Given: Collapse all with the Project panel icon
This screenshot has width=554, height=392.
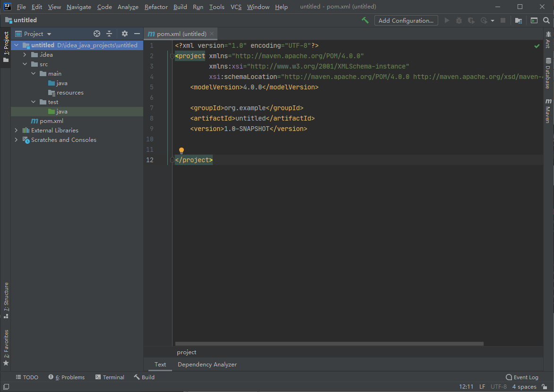Looking at the screenshot, I should pos(109,34).
